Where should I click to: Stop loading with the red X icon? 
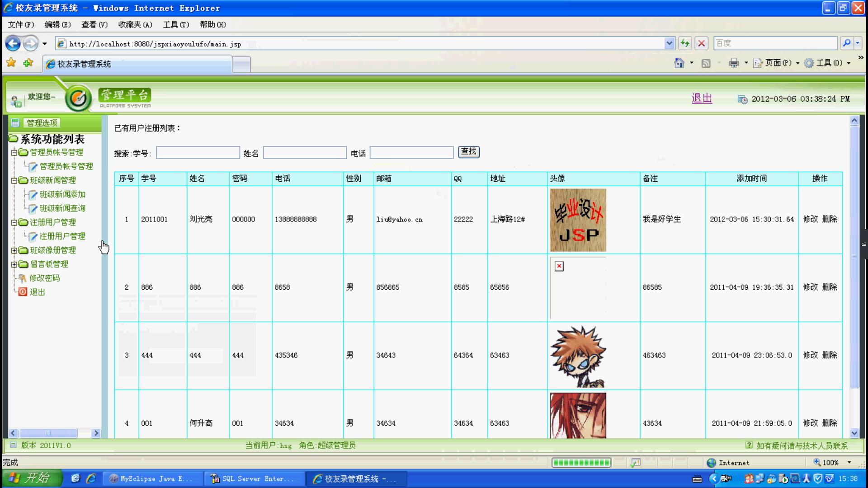pos(702,43)
